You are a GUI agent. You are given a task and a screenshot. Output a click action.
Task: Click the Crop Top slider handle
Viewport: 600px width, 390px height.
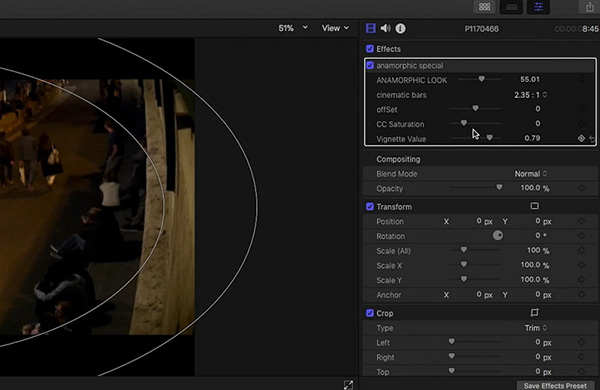tap(452, 370)
